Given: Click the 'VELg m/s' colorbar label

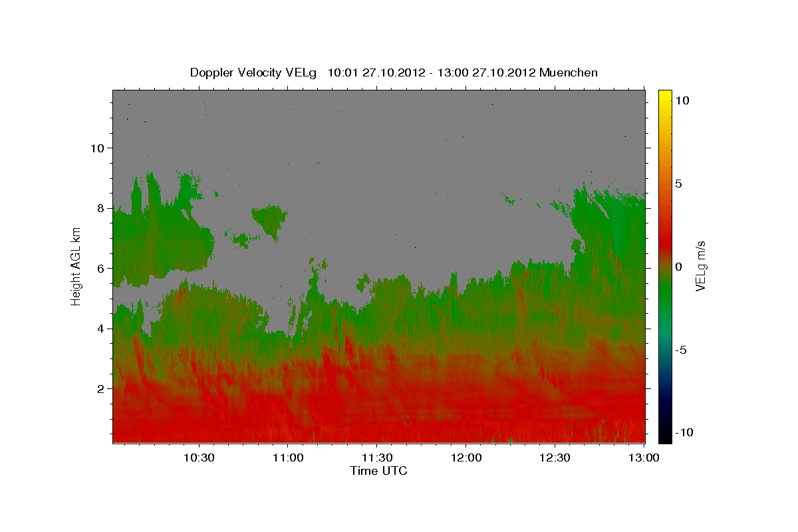Looking at the screenshot, I should (700, 266).
